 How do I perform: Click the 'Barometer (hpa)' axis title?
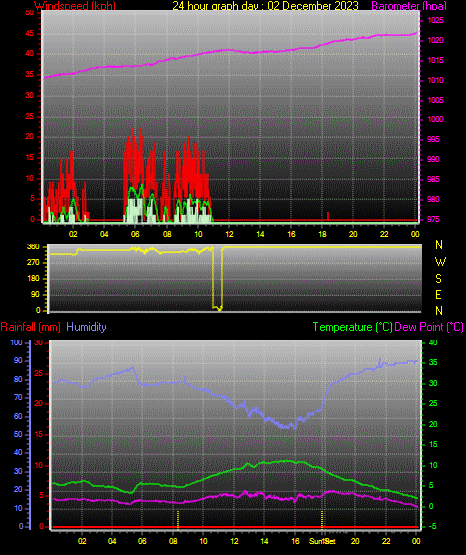point(409,6)
